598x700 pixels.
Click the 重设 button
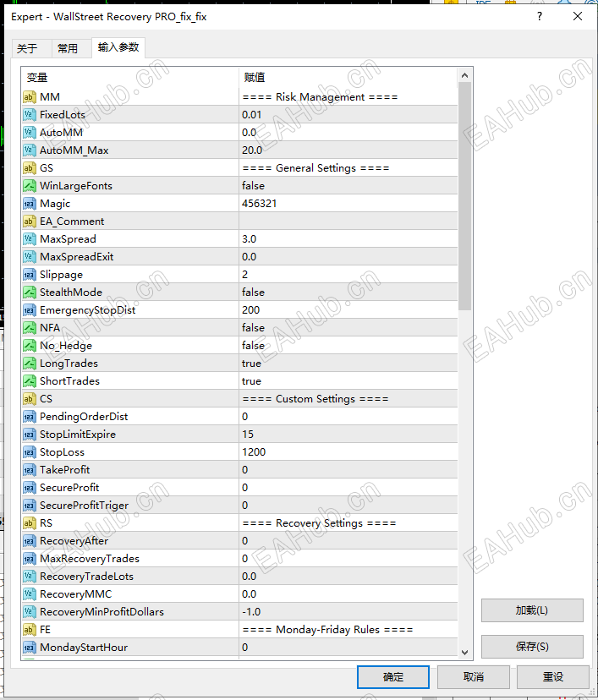tap(553, 677)
